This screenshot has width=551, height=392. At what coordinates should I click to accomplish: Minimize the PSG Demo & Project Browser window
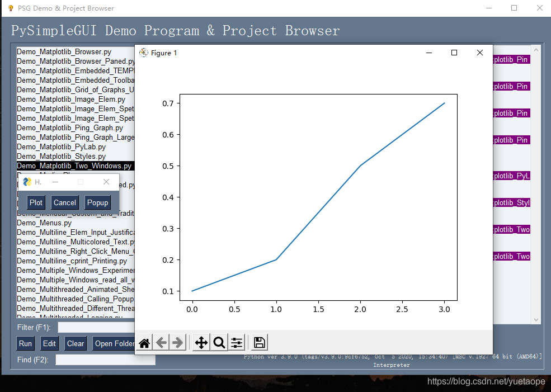(488, 8)
